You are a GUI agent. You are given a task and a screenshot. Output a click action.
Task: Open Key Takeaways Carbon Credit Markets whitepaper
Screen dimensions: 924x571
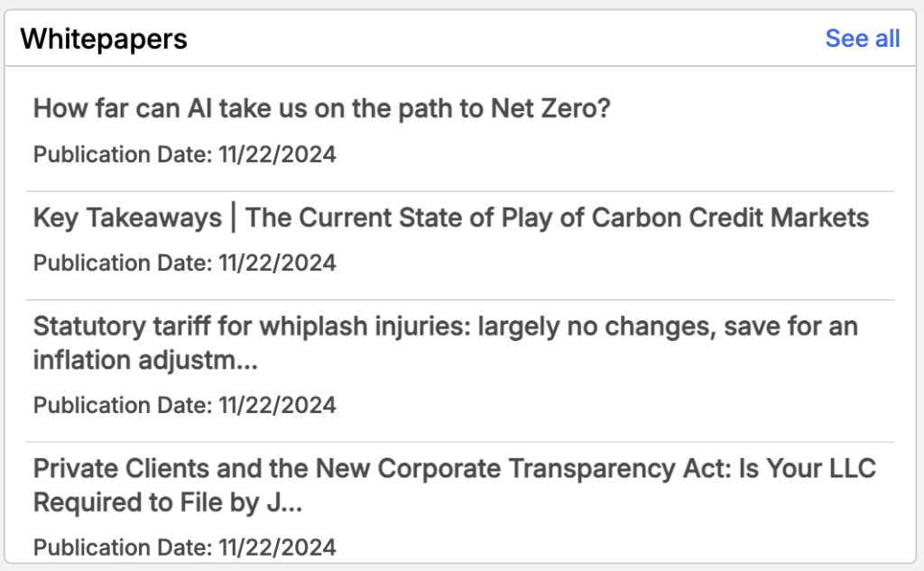pos(450,217)
